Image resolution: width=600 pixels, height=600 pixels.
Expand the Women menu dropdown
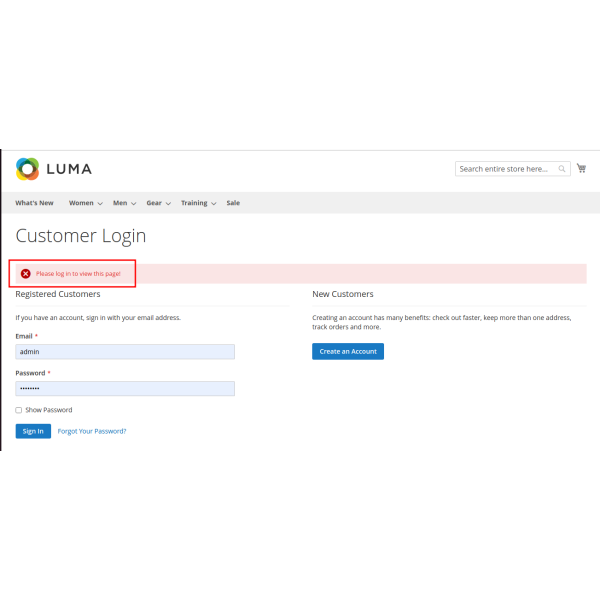(85, 203)
